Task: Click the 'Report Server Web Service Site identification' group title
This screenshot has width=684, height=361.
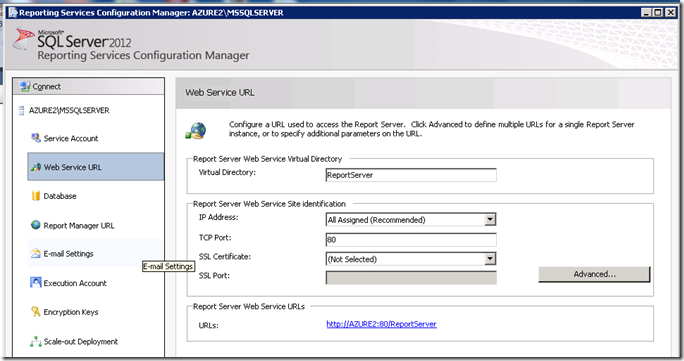Action: pyautogui.click(x=269, y=204)
